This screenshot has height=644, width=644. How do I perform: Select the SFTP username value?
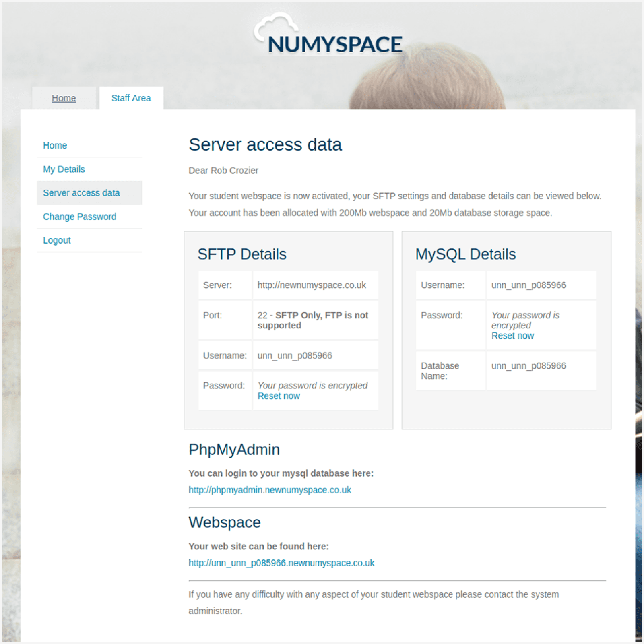[x=295, y=355]
